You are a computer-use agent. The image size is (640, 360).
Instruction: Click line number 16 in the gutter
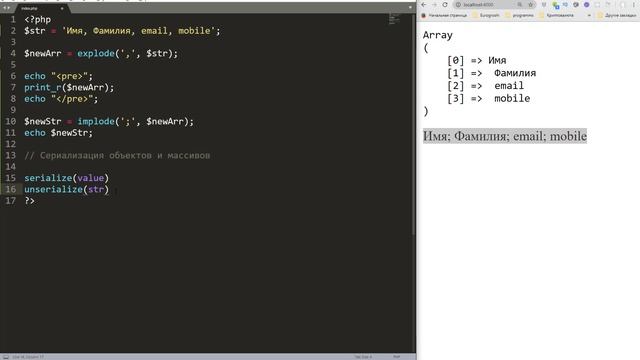coord(10,189)
